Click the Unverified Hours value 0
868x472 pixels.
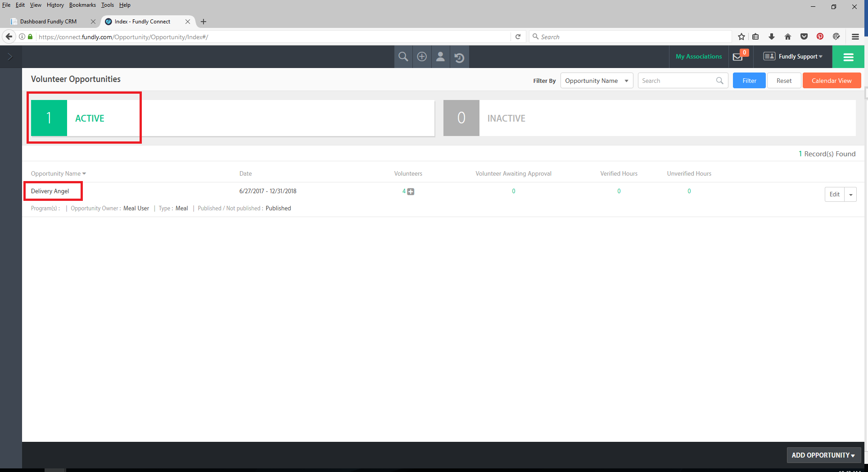pyautogui.click(x=689, y=191)
